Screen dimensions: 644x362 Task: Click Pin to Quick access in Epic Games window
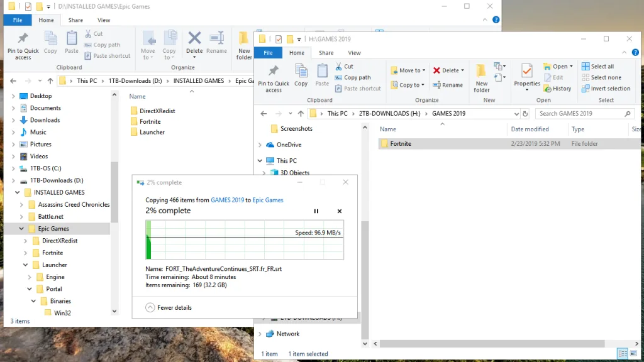pyautogui.click(x=23, y=45)
